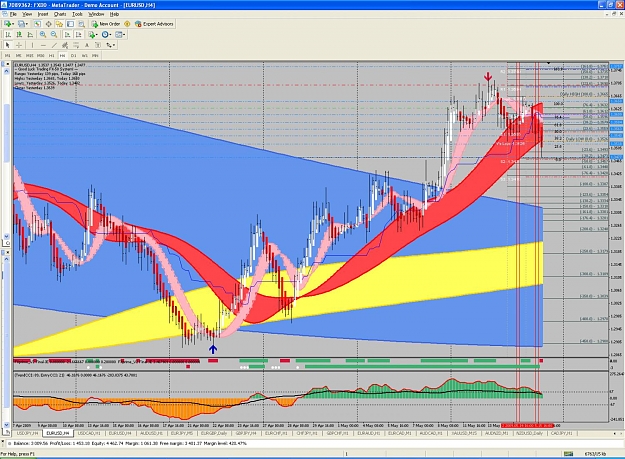Switch to the USDCAD,H1 chart tab
This screenshot has width=625, height=459.
[x=89, y=433]
